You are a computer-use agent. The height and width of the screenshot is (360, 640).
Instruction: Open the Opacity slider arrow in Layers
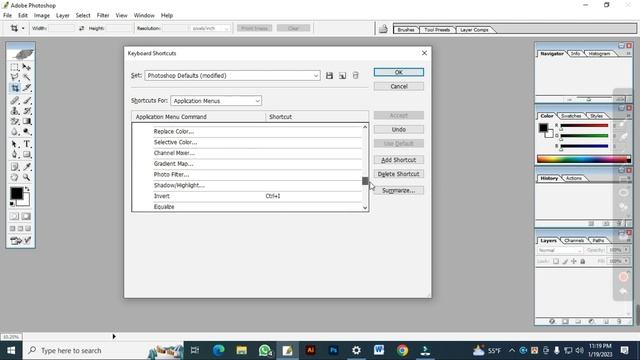pyautogui.click(x=626, y=250)
